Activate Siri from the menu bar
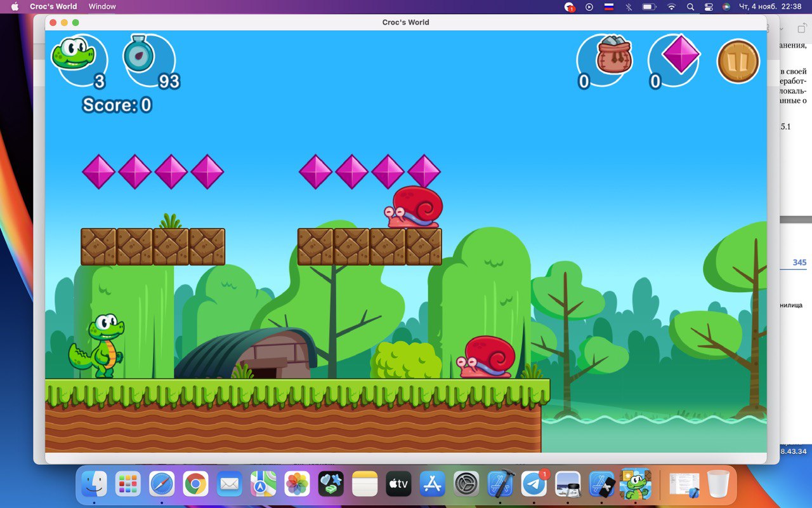812x508 pixels. click(x=727, y=6)
